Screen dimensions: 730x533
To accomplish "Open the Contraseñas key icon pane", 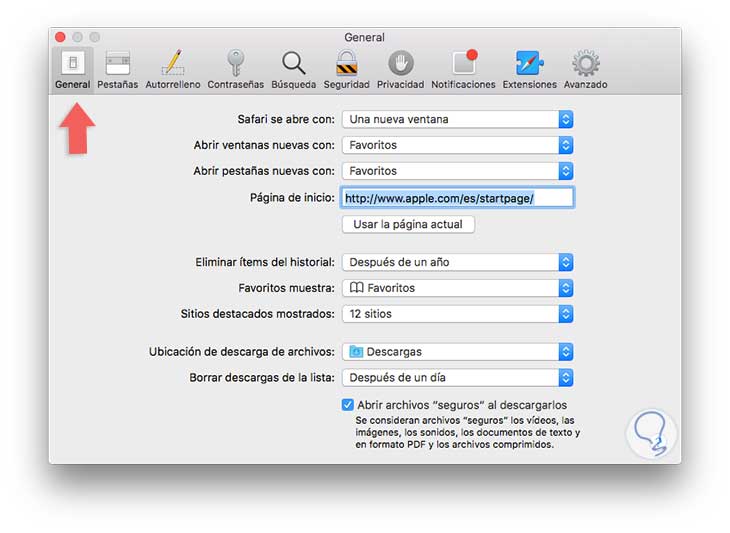I will (x=236, y=70).
